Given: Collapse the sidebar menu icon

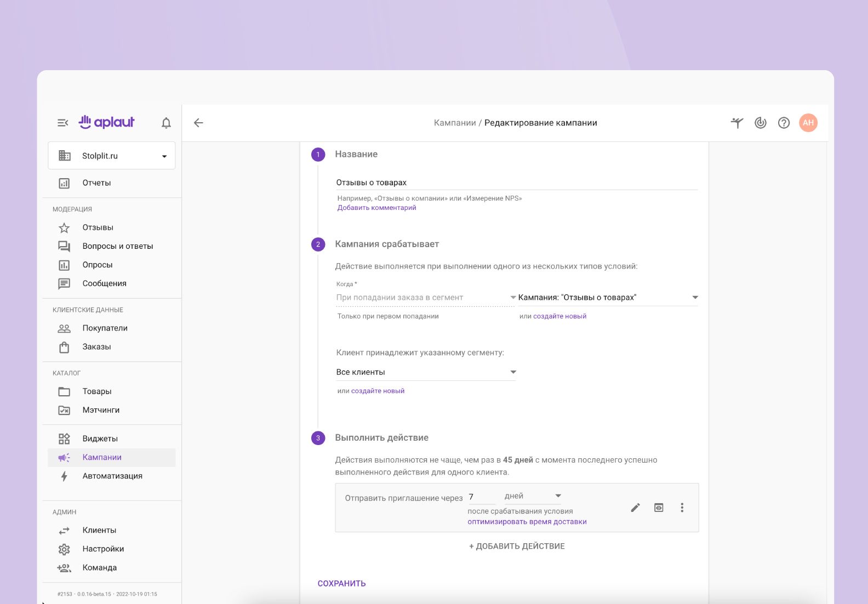Looking at the screenshot, I should point(63,123).
